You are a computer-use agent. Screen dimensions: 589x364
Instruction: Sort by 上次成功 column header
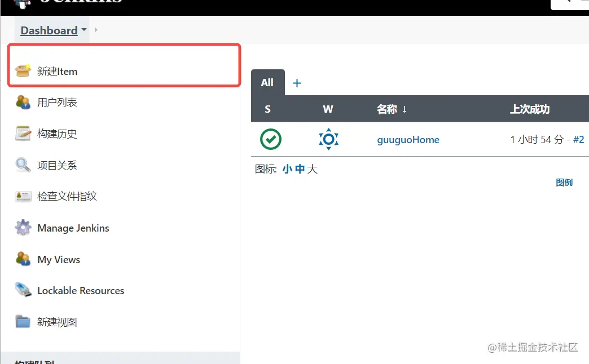click(530, 109)
